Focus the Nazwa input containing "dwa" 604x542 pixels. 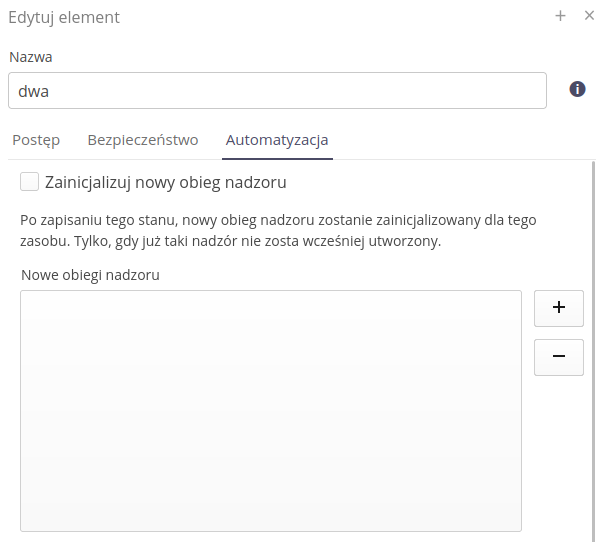277,90
